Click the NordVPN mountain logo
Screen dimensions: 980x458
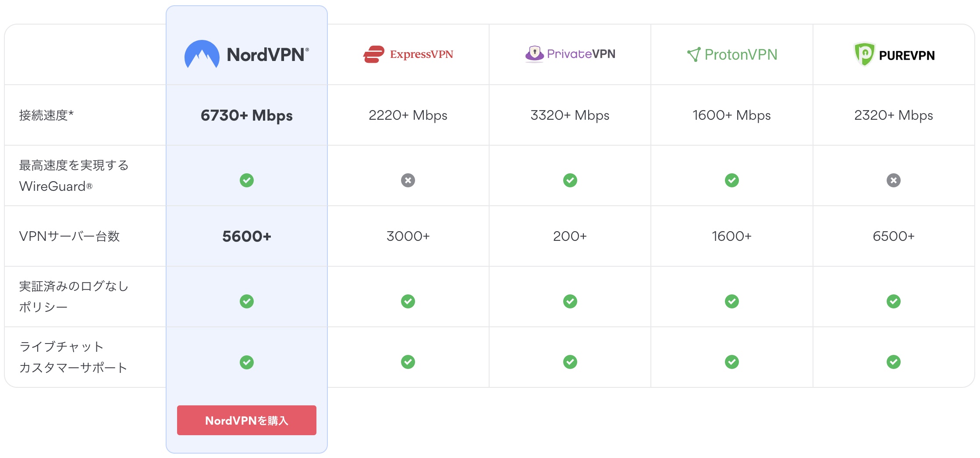point(202,54)
